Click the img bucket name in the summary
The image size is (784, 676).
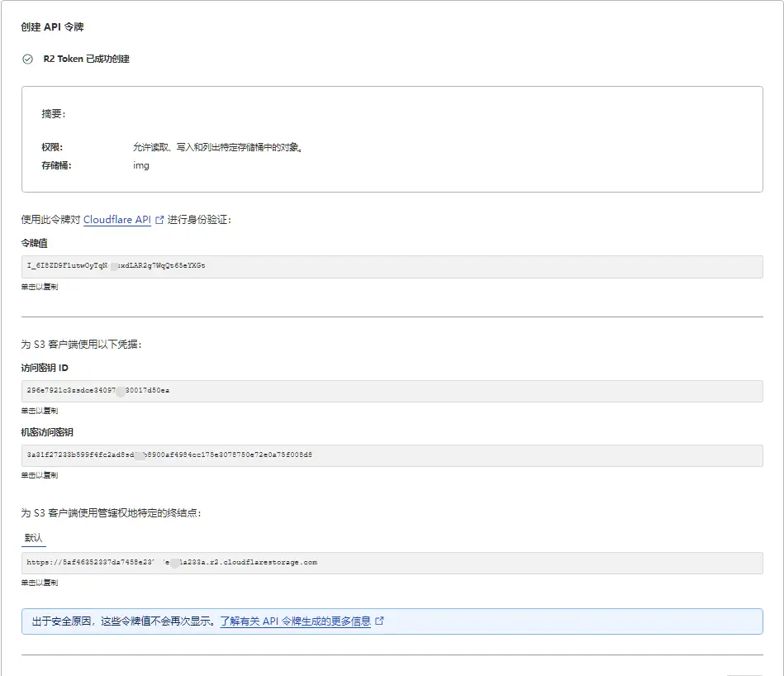click(140, 165)
